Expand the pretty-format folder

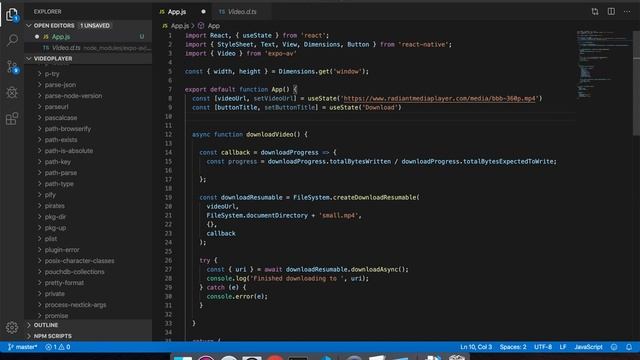(x=88, y=283)
